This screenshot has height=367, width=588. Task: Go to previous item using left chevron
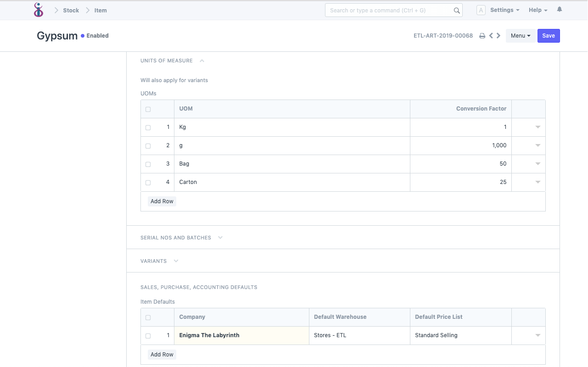491,35
